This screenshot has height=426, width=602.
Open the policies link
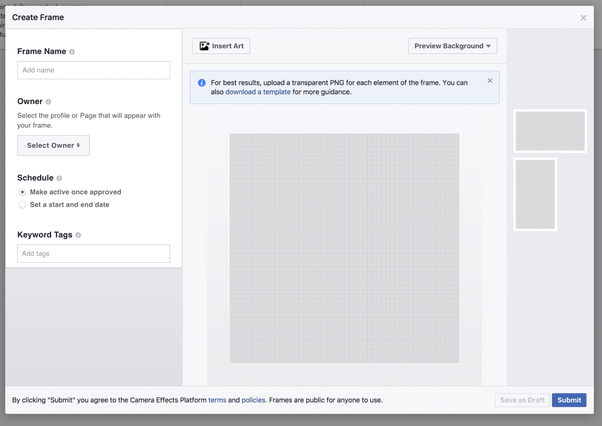pos(253,400)
